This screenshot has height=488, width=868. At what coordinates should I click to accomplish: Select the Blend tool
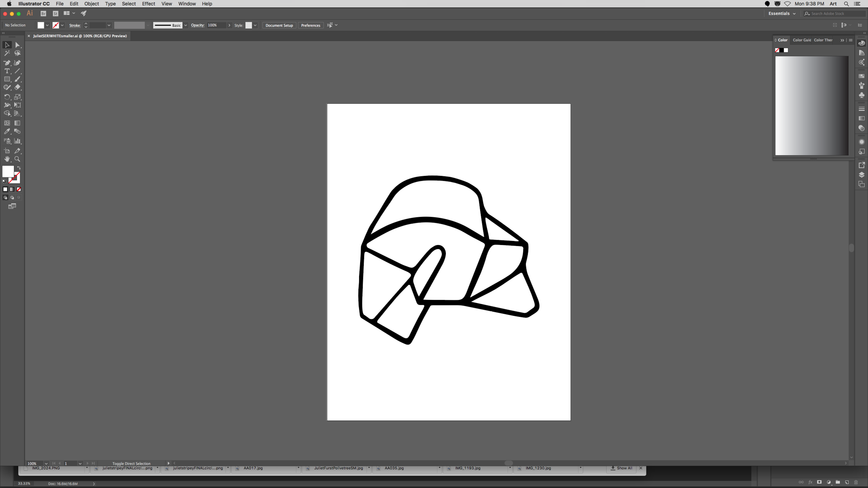pyautogui.click(x=17, y=132)
